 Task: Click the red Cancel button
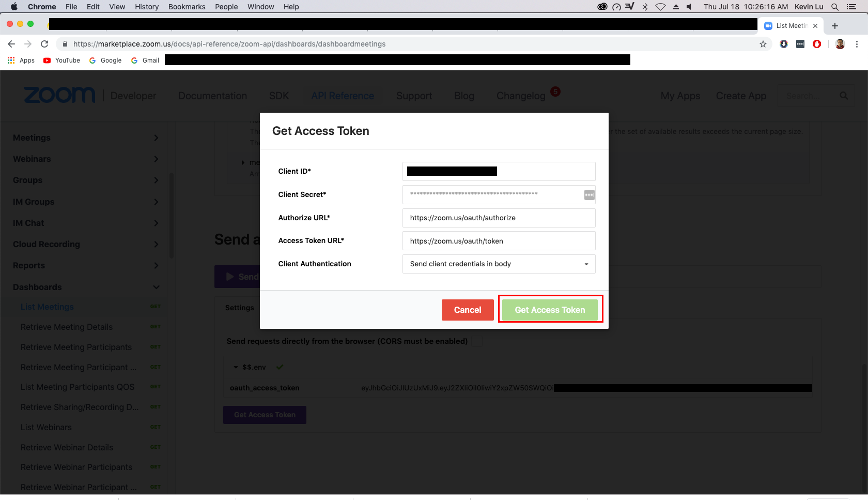[468, 310]
